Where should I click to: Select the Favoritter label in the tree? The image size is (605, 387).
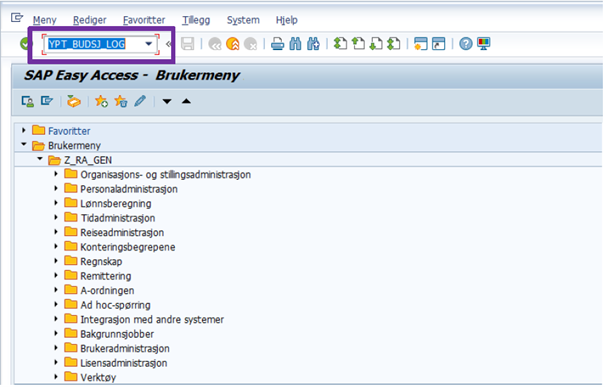pyautogui.click(x=69, y=131)
